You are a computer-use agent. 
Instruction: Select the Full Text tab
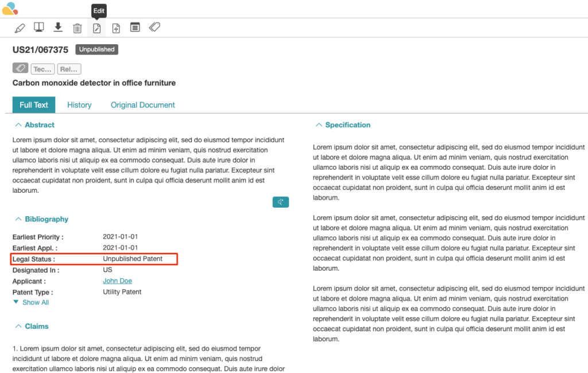34,105
